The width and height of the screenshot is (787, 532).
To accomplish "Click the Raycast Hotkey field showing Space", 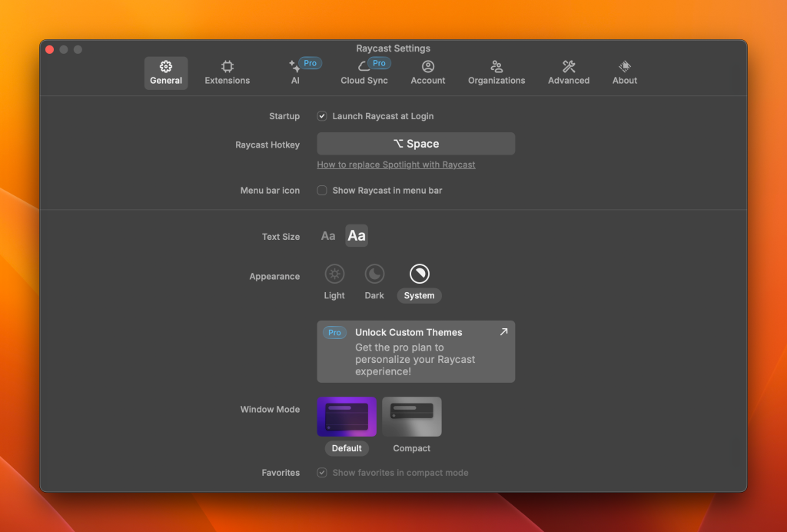I will click(x=416, y=144).
